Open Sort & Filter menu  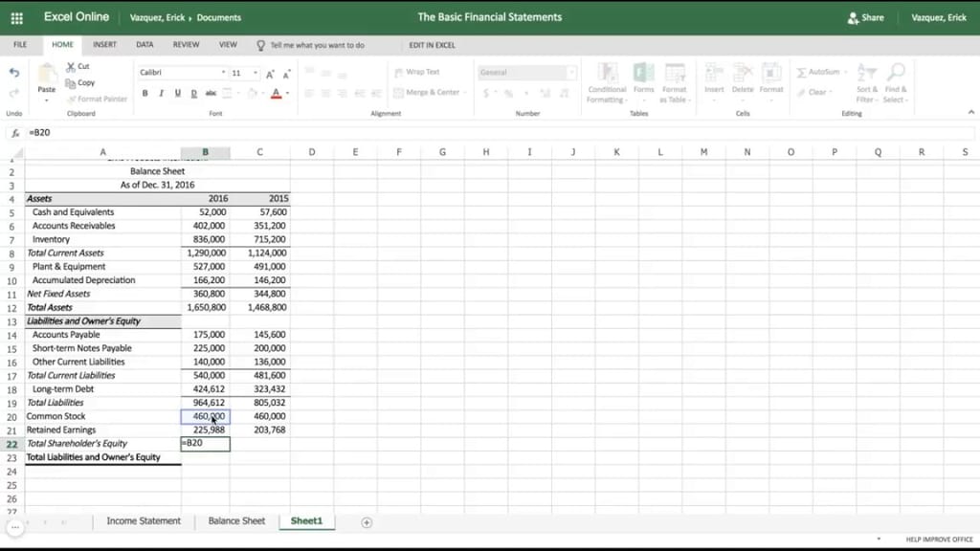pyautogui.click(x=867, y=82)
